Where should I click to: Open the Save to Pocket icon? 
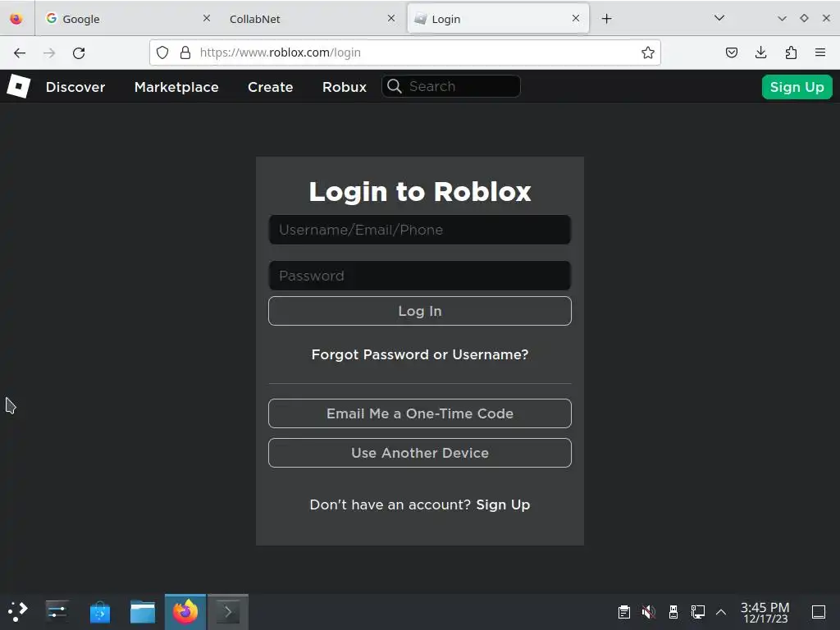(x=731, y=52)
